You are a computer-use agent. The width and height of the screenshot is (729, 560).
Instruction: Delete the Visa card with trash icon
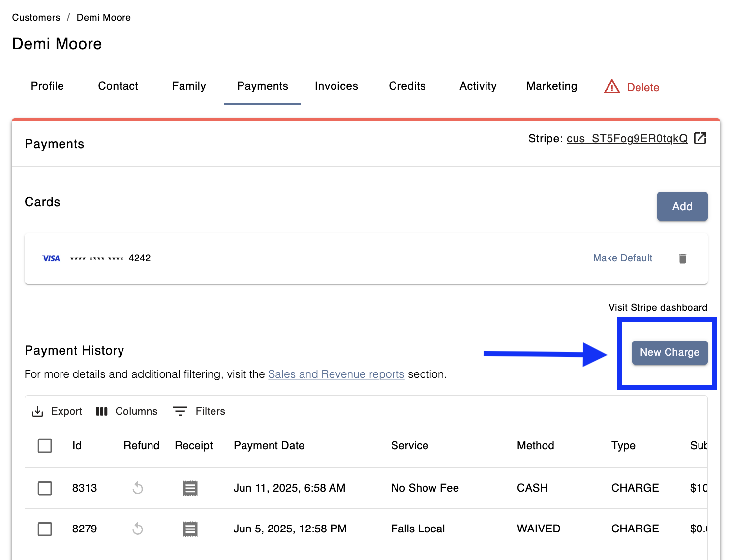tap(682, 258)
